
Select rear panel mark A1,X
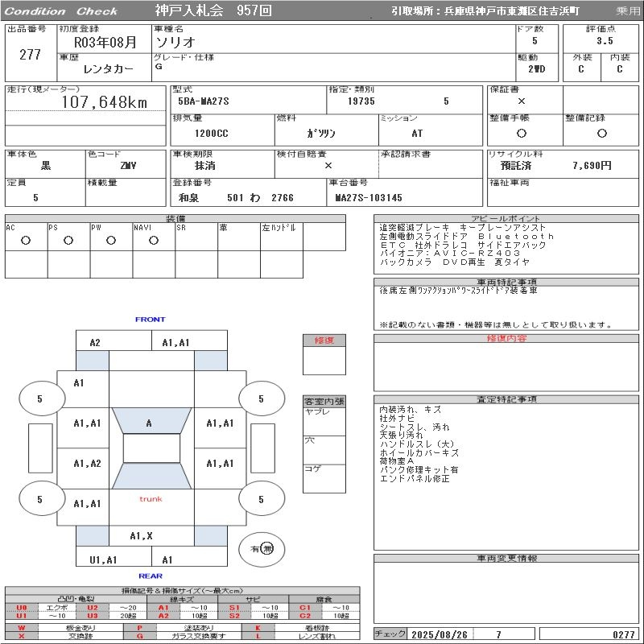pos(142,536)
